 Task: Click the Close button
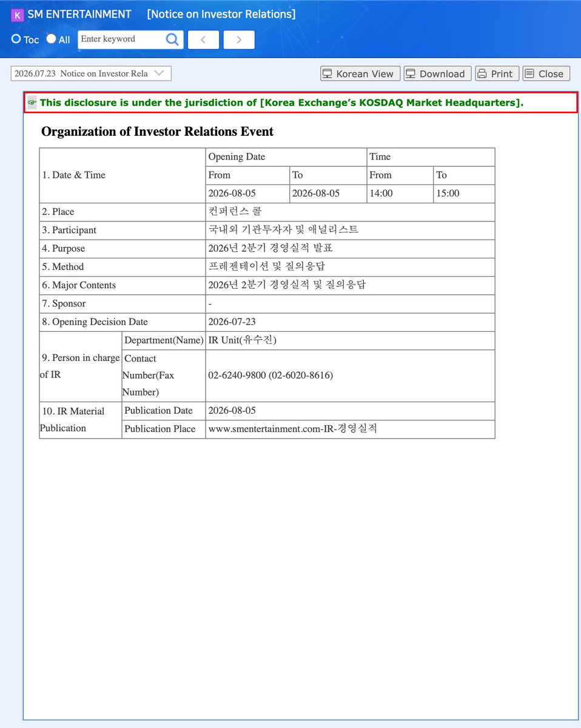click(546, 73)
